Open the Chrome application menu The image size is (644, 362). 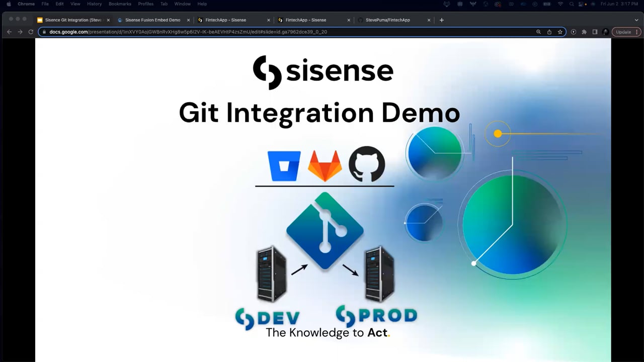point(26,4)
